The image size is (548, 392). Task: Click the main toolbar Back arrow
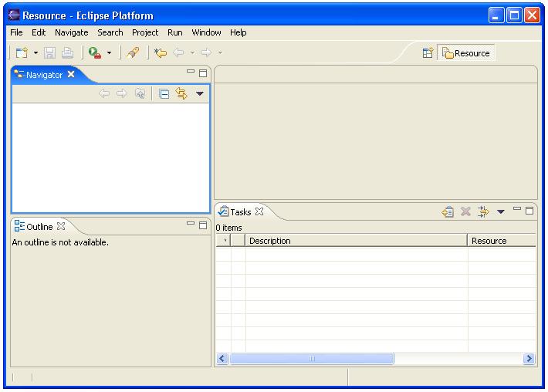pos(178,52)
